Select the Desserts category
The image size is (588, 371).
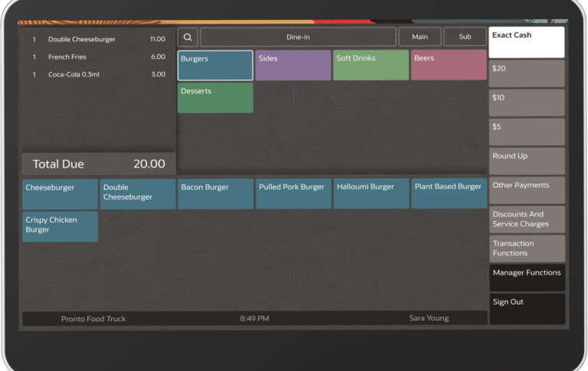[215, 98]
